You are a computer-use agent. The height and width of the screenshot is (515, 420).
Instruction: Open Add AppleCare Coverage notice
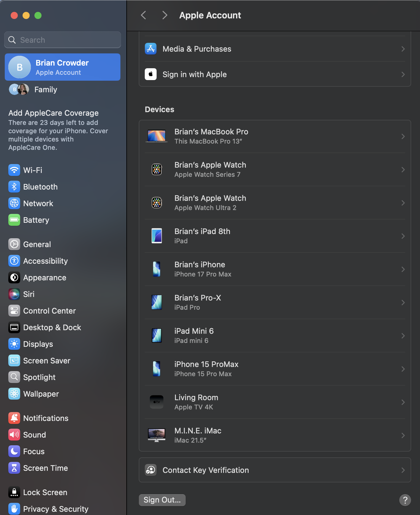click(x=58, y=130)
